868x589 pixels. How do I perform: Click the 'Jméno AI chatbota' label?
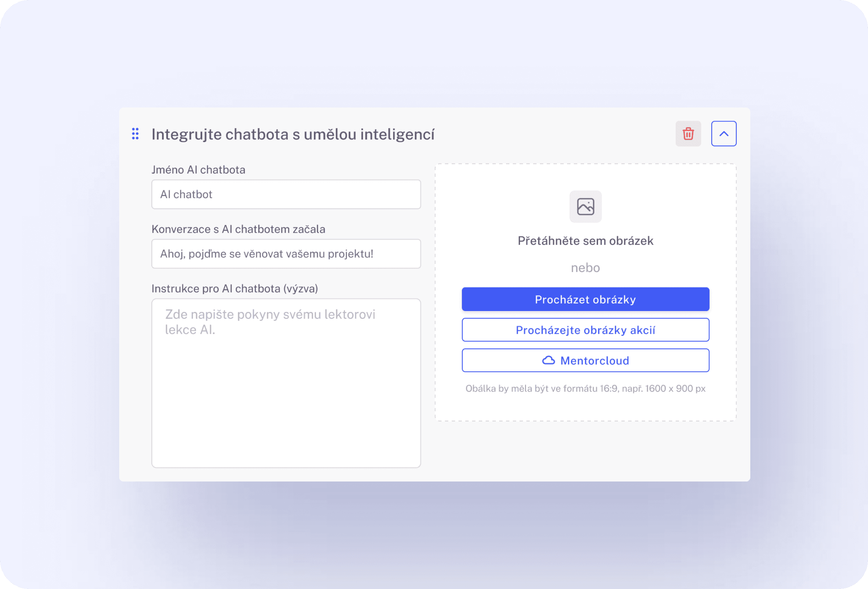click(x=198, y=170)
